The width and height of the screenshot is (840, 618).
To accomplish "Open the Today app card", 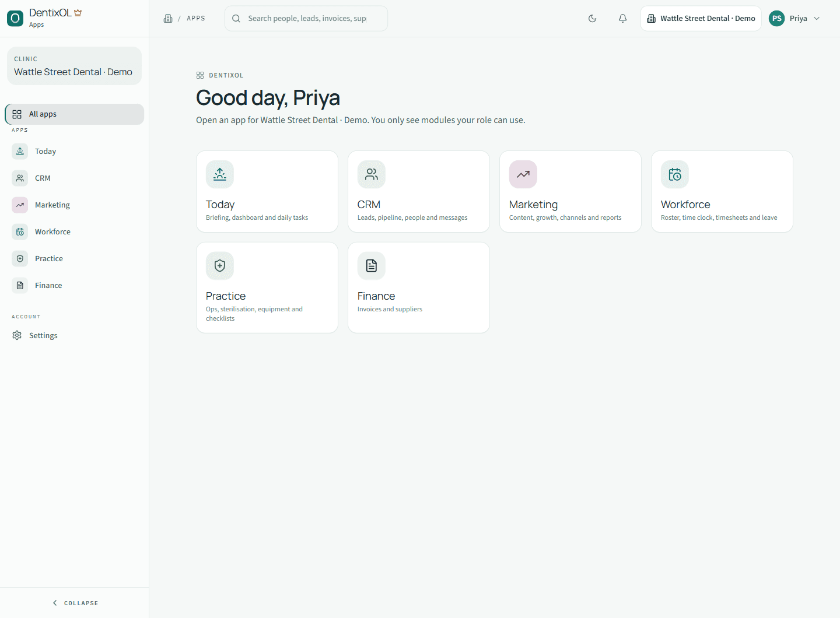I will tap(267, 192).
